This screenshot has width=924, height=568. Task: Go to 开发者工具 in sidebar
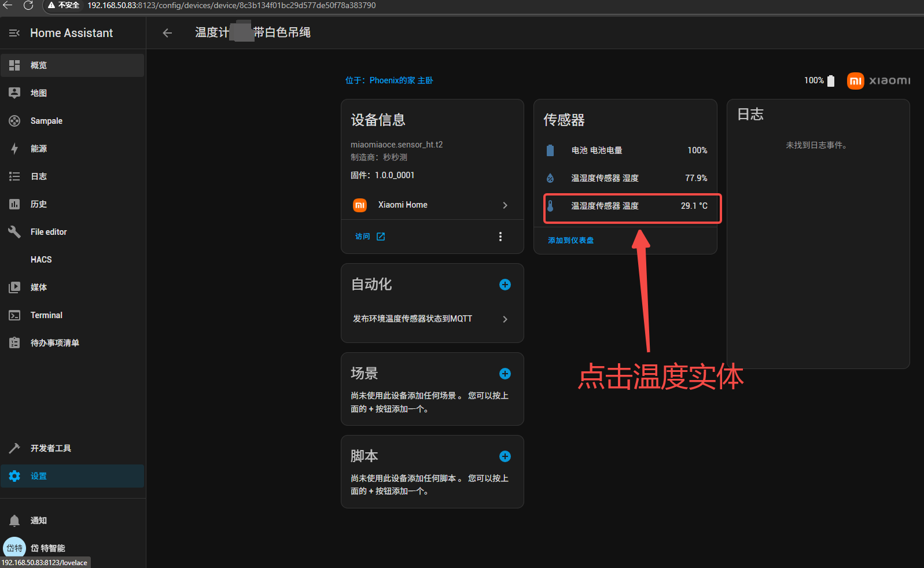(51, 448)
